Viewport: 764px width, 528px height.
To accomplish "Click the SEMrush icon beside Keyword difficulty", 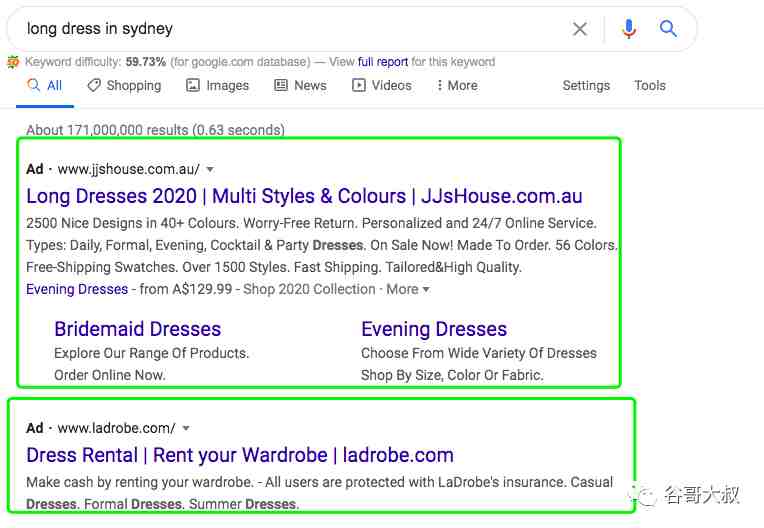I will click(x=13, y=62).
